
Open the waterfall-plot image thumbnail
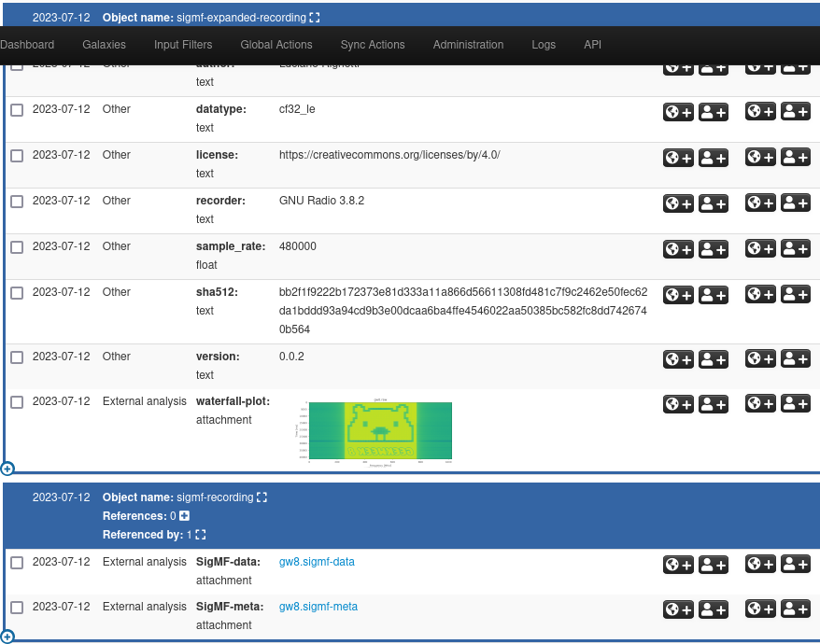[379, 431]
